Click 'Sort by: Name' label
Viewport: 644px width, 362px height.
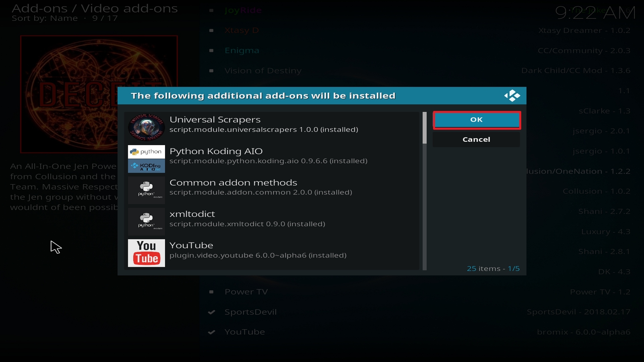45,18
